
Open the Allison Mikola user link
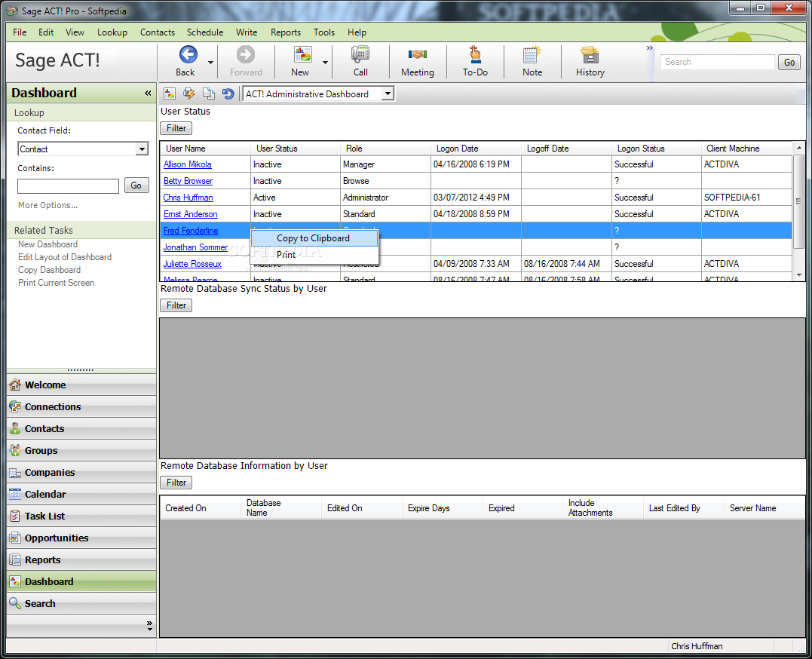(x=188, y=164)
